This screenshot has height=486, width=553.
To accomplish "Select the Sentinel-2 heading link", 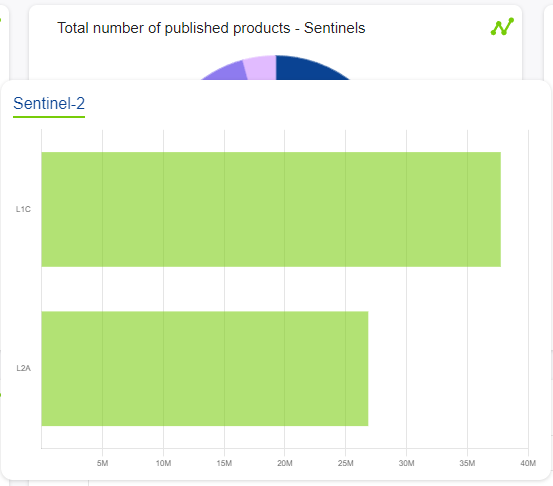I will click(49, 103).
